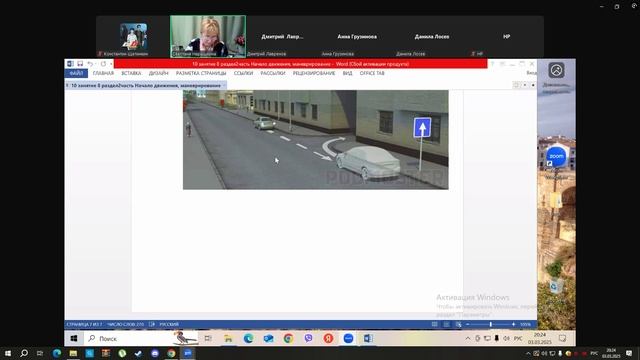The width and height of the screenshot is (640, 360).
Task: Click the active Zoom icon on bottom taskbar
Action: tap(188, 353)
